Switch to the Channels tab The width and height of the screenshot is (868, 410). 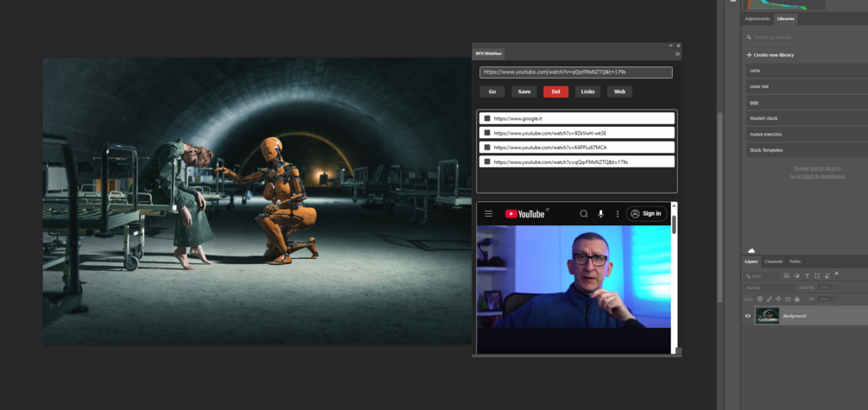(x=773, y=262)
